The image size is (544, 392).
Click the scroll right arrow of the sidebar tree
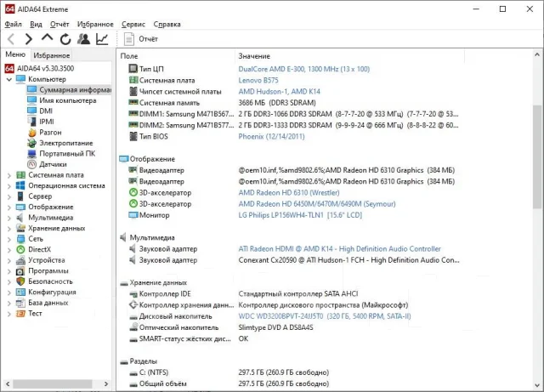click(x=106, y=383)
